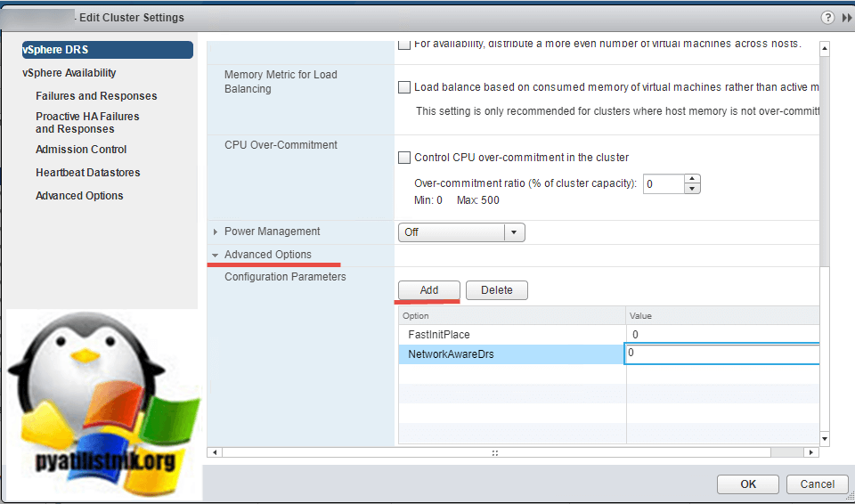
Task: Expand the Power Management section triangle
Action: coord(216,232)
